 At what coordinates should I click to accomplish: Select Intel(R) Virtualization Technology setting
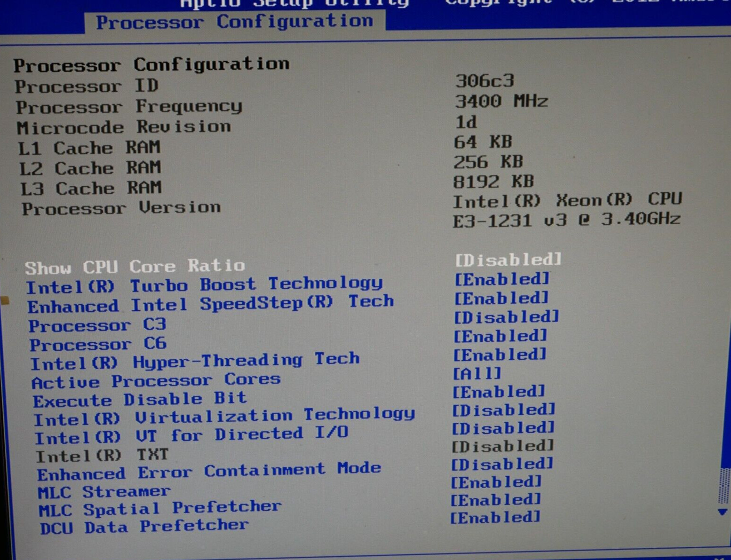point(224,417)
